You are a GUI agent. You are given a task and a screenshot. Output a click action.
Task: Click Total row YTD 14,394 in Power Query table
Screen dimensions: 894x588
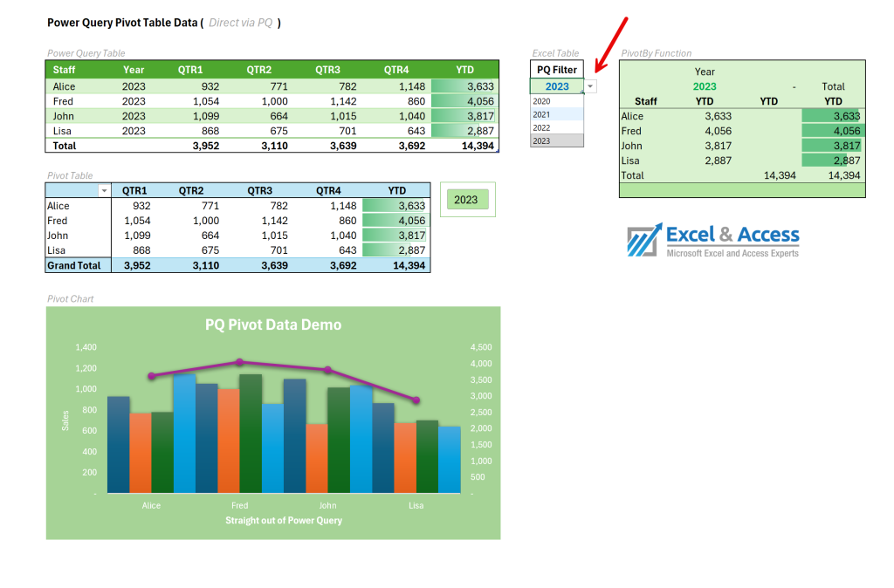point(478,146)
